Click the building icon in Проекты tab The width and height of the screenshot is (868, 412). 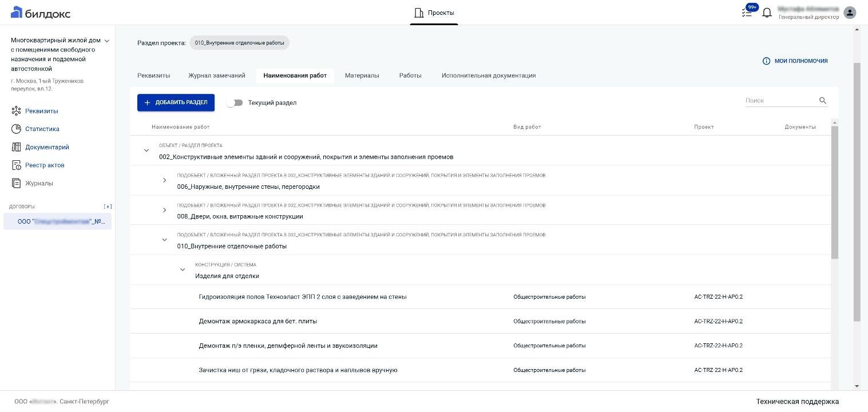click(x=419, y=13)
